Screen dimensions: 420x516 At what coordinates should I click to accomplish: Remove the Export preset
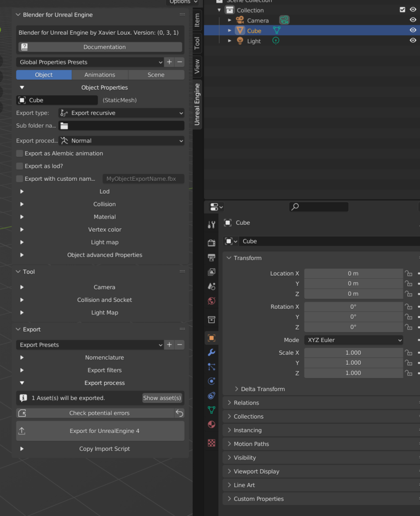179,345
